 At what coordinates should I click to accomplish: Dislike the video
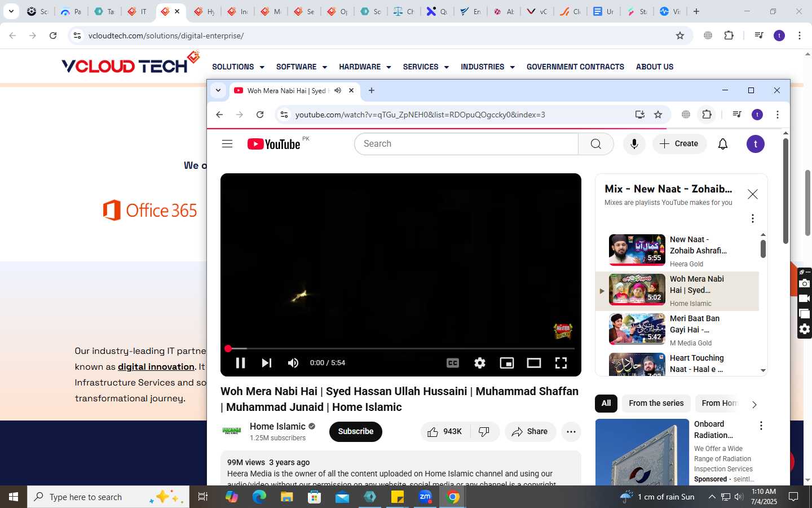point(484,432)
